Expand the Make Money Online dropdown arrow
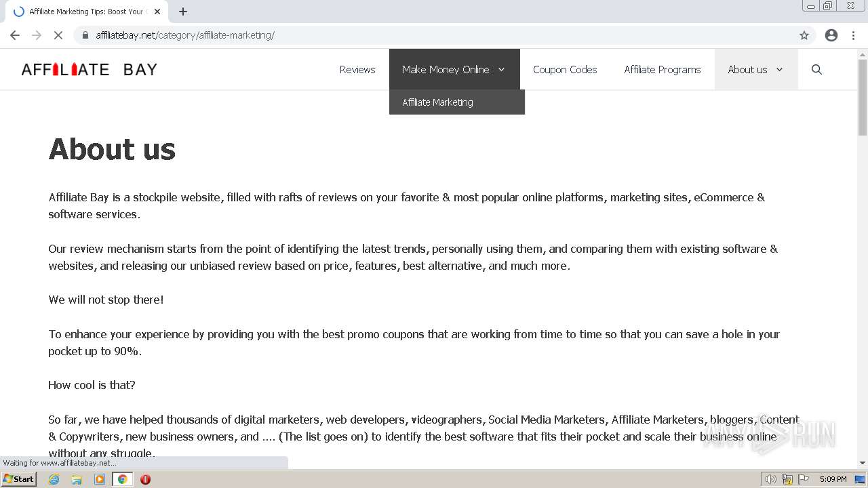The image size is (868, 488). coord(502,69)
